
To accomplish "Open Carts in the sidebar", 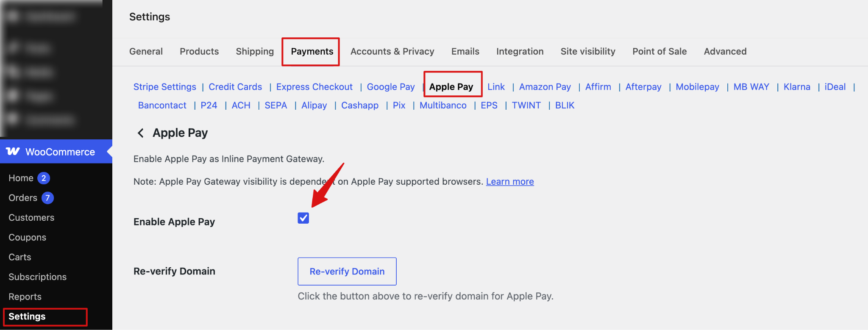I will 19,257.
